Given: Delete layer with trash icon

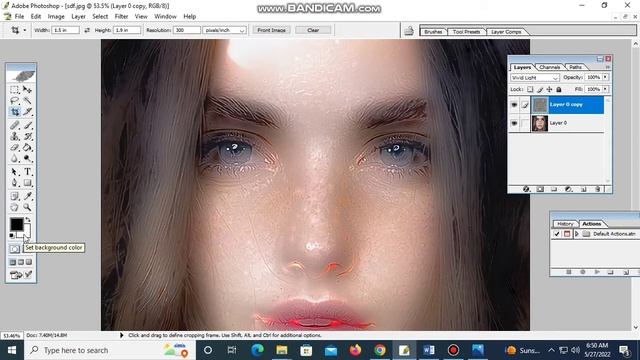Looking at the screenshot, I should pyautogui.click(x=598, y=189).
